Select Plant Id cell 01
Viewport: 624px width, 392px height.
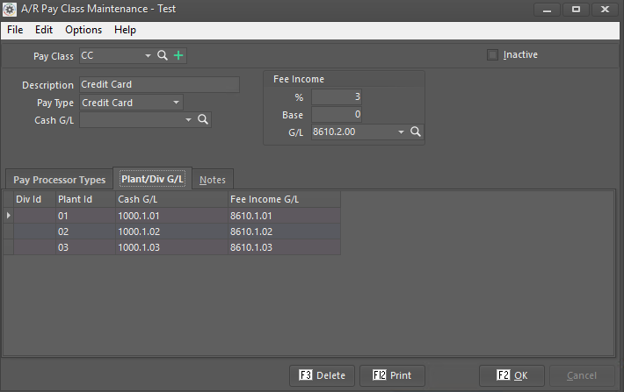[85, 216]
